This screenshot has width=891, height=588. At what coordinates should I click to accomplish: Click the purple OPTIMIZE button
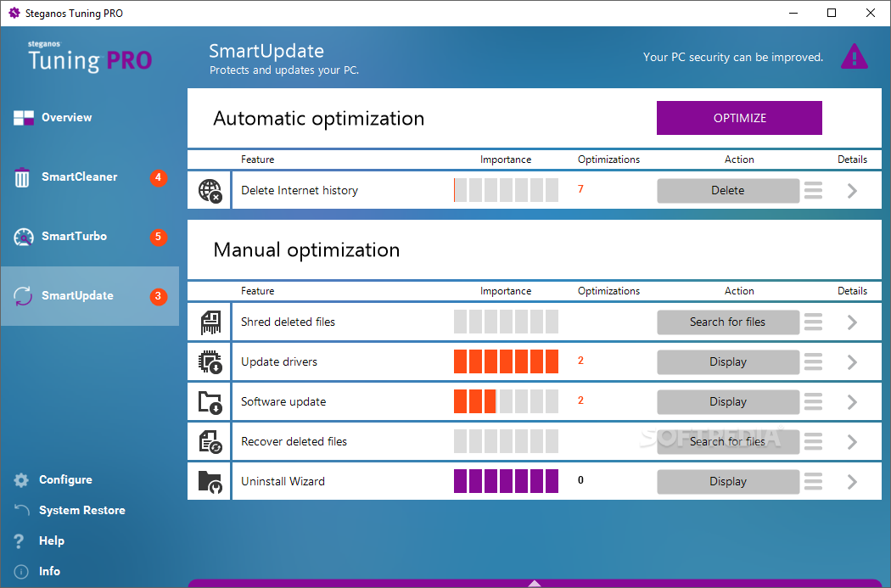(x=739, y=118)
